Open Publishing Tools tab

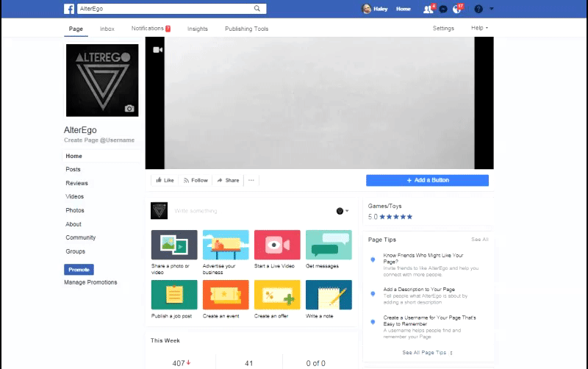tap(247, 29)
